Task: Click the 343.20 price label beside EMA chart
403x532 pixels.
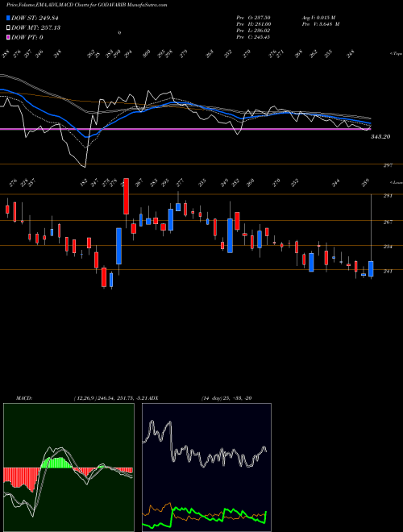Action: click(380, 136)
